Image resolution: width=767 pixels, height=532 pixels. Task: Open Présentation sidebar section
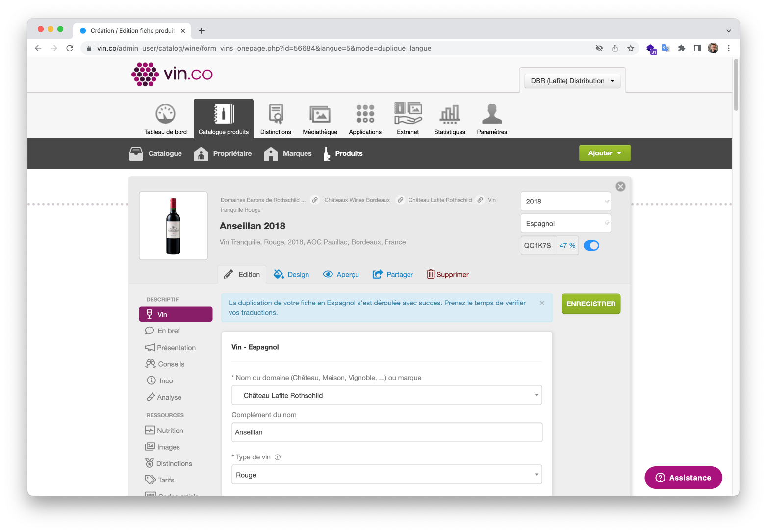[x=170, y=348]
